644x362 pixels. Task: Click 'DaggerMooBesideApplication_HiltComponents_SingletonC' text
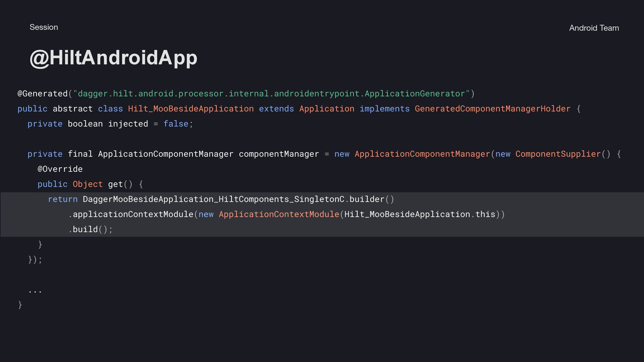(213, 199)
